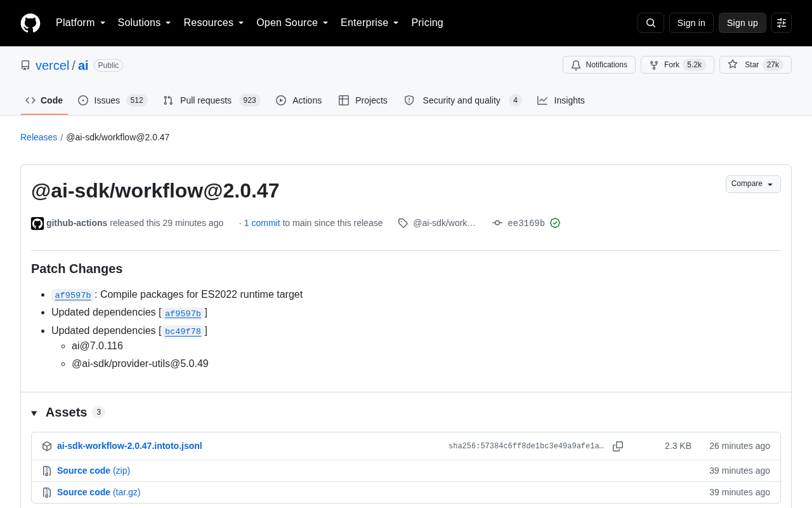Star the vercel/ai repository

(x=755, y=65)
